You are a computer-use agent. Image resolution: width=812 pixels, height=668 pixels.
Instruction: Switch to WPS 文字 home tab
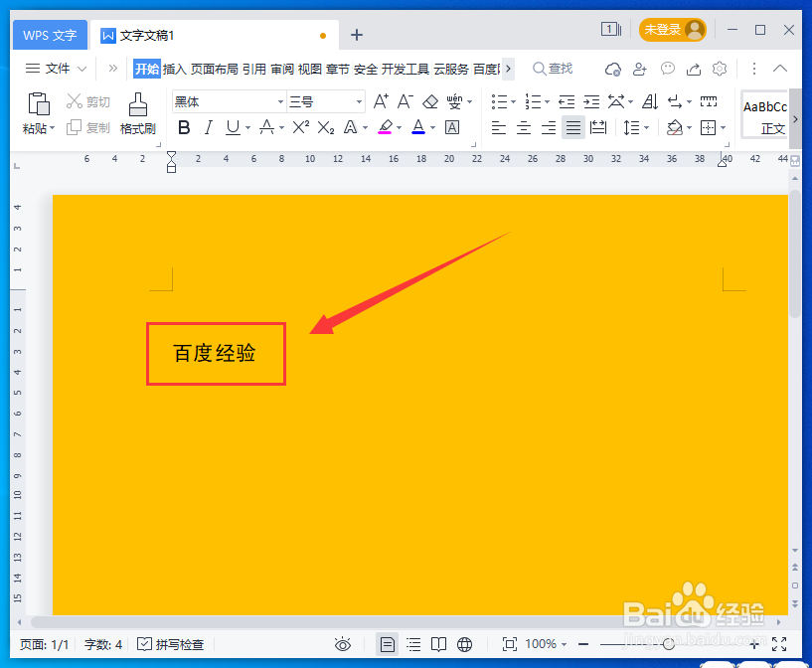coord(50,35)
